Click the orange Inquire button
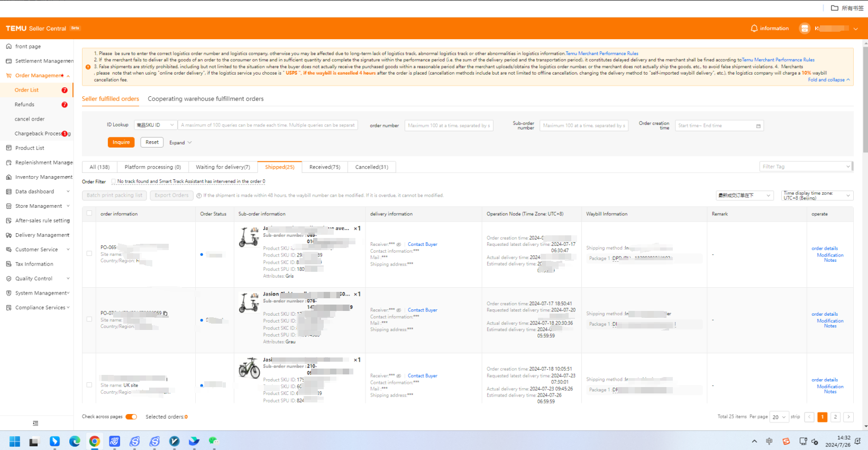Image resolution: width=868 pixels, height=450 pixels. [x=121, y=142]
